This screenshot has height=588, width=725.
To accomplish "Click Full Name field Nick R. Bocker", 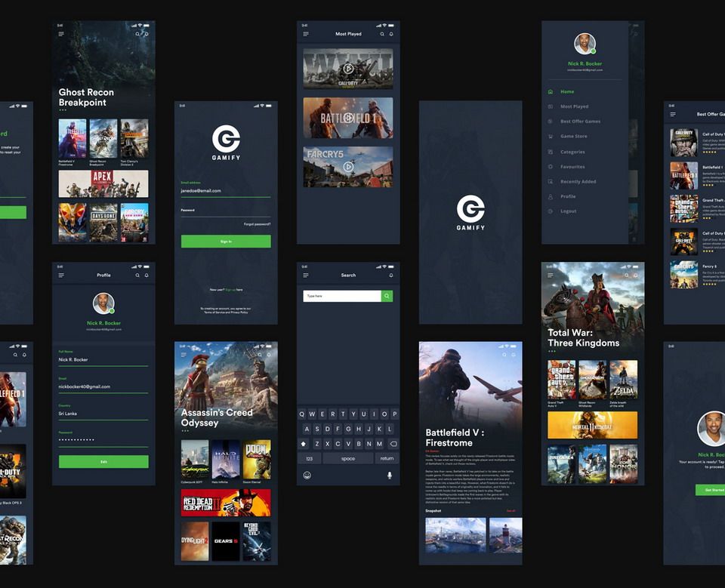I will pyautogui.click(x=103, y=359).
